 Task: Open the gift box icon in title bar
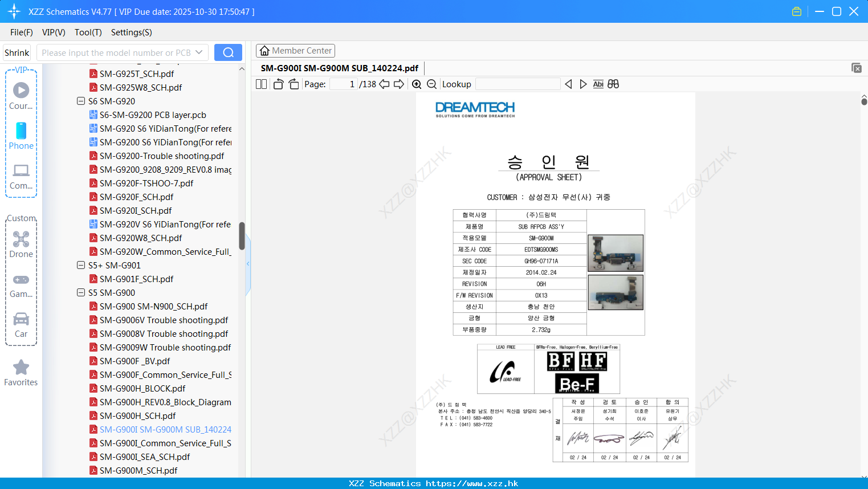point(797,11)
